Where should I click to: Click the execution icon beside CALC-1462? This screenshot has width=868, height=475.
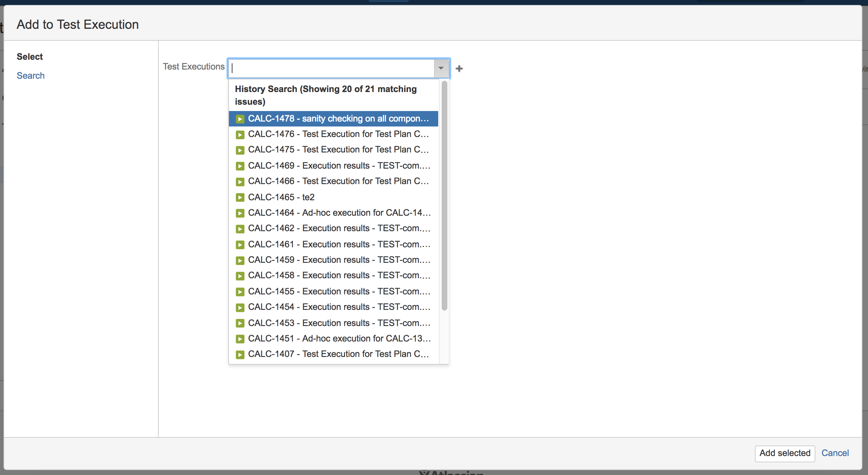pos(240,229)
